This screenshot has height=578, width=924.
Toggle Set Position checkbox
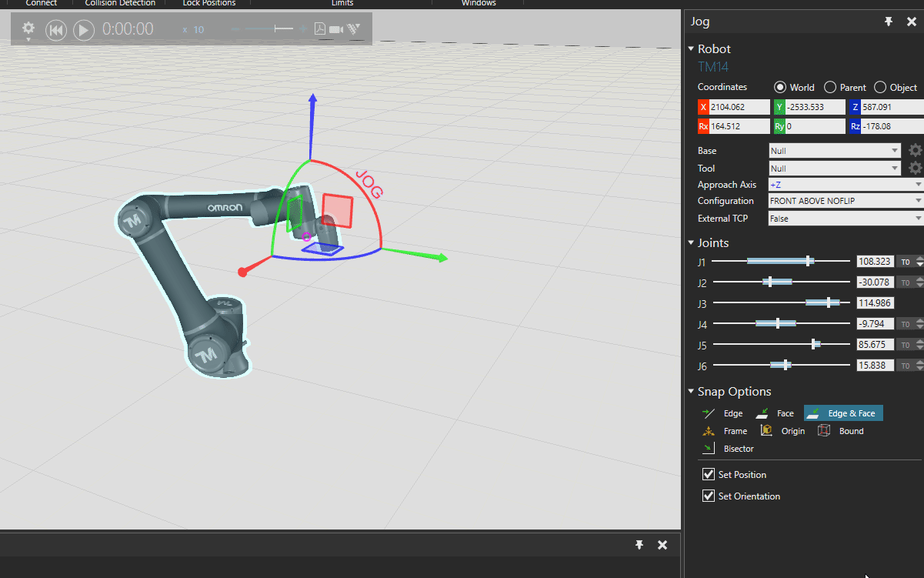(709, 474)
